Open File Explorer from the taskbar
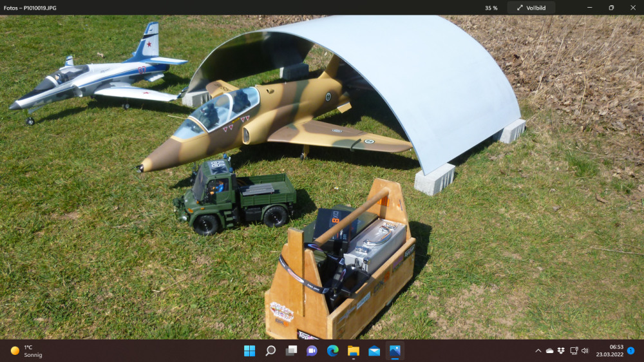Screen dimensions: 644x362 click(x=354, y=350)
